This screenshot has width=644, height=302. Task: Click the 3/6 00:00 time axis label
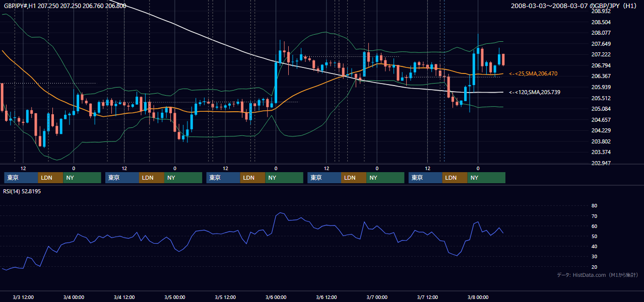[276, 297]
